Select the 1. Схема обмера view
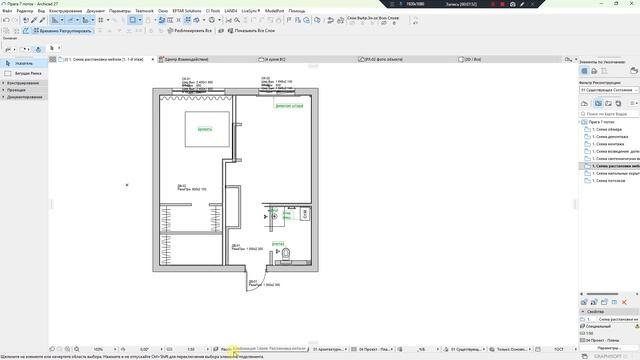Screen dimensions: 640x360 point(607,129)
